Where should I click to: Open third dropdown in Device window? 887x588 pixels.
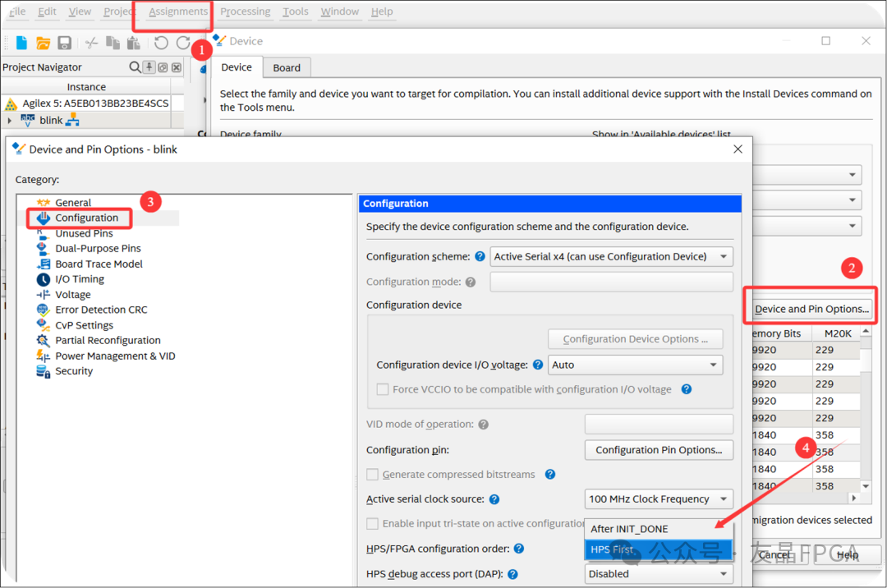coord(807,226)
